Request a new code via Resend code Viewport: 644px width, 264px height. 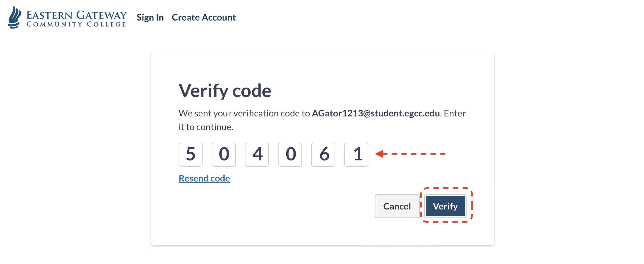204,178
